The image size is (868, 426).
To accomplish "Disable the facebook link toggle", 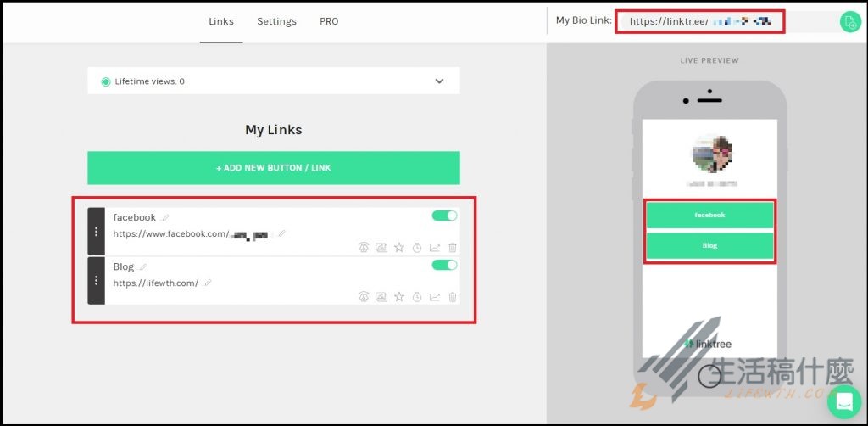I will [x=444, y=216].
